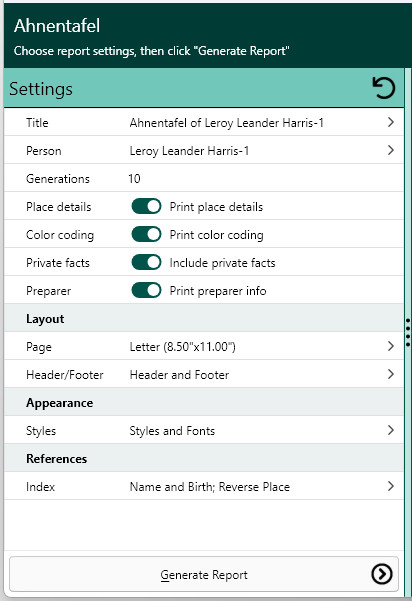Click the Color coding row label
This screenshot has width=412, height=601.
(60, 235)
